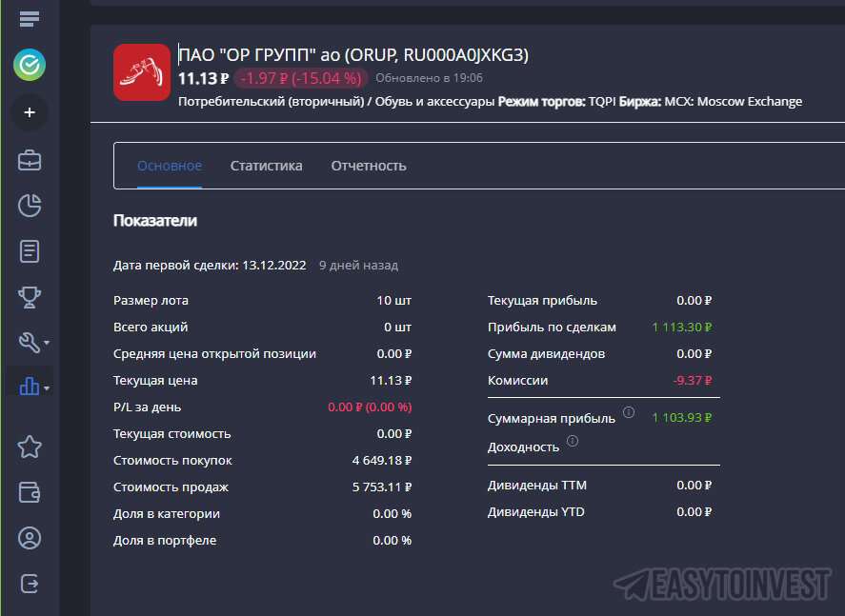Click info icon beside Доходность
The height and width of the screenshot is (616, 845).
(572, 439)
